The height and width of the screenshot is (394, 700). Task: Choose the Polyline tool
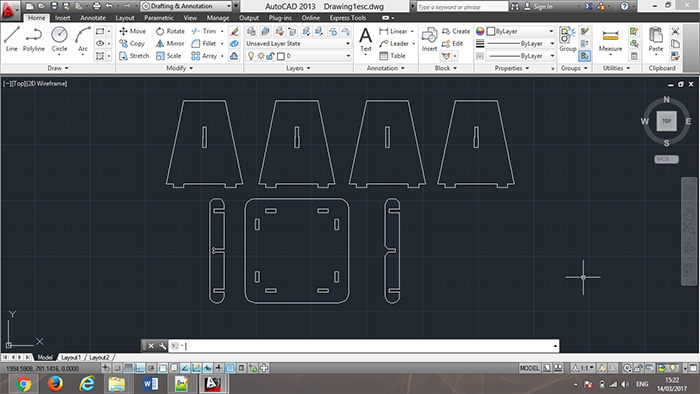coord(34,39)
